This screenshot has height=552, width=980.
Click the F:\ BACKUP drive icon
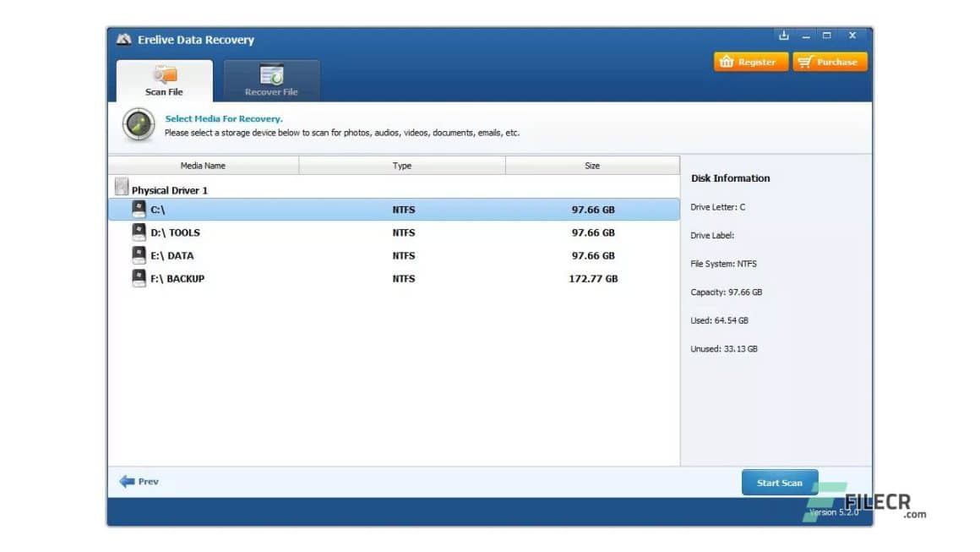139,278
